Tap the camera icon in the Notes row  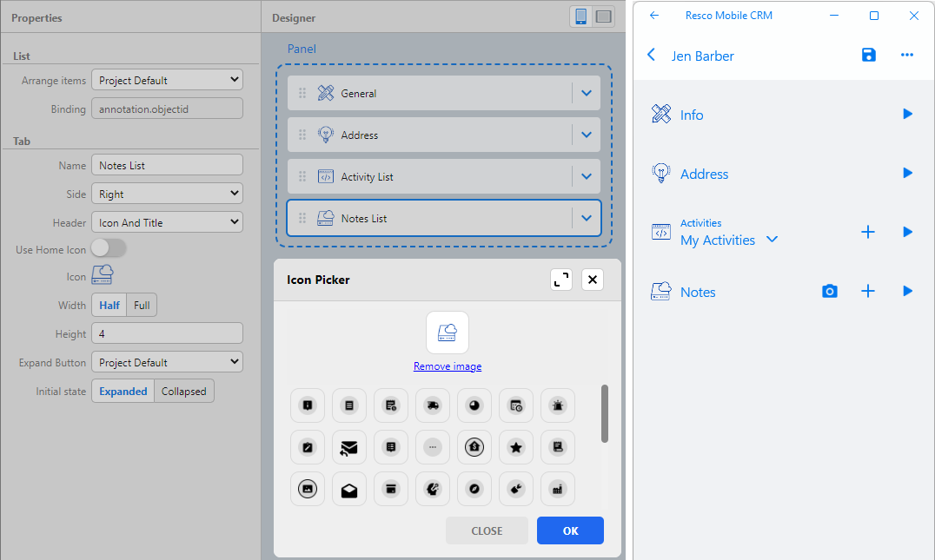pyautogui.click(x=830, y=292)
